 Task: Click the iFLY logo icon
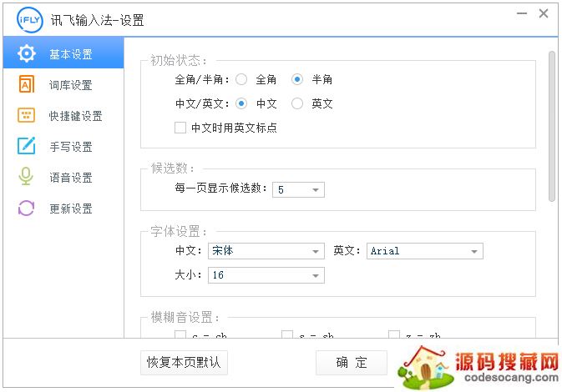tap(30, 20)
